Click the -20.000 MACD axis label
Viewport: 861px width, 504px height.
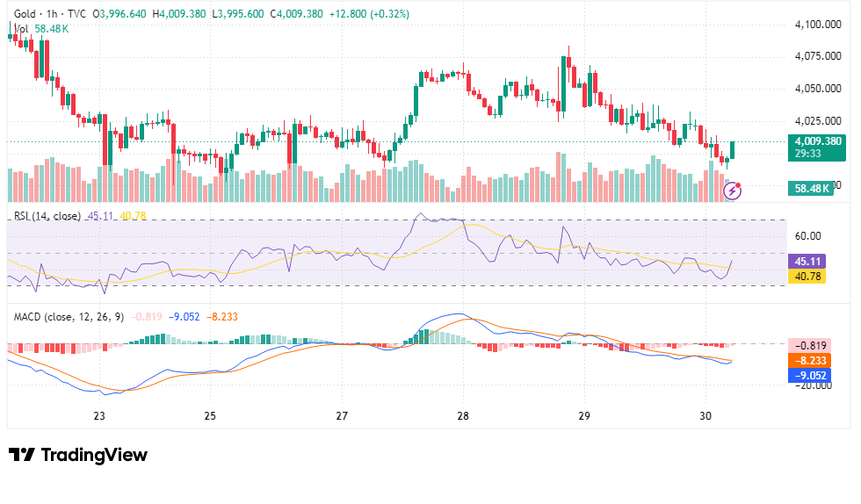pos(814,386)
